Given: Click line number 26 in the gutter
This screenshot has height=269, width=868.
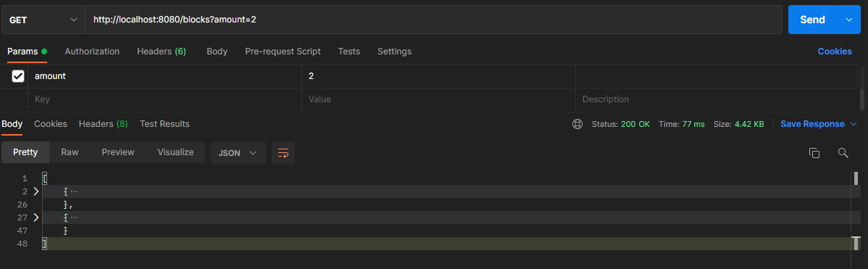Looking at the screenshot, I should pos(22,204).
